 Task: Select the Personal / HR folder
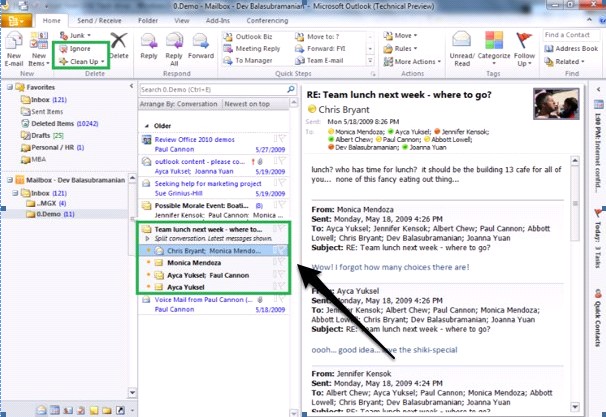[x=53, y=148]
